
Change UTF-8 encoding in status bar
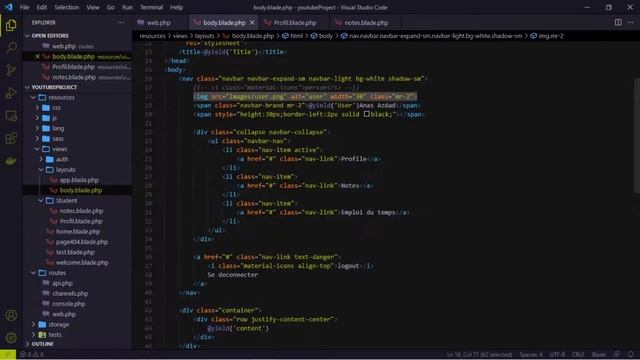[x=557, y=354]
